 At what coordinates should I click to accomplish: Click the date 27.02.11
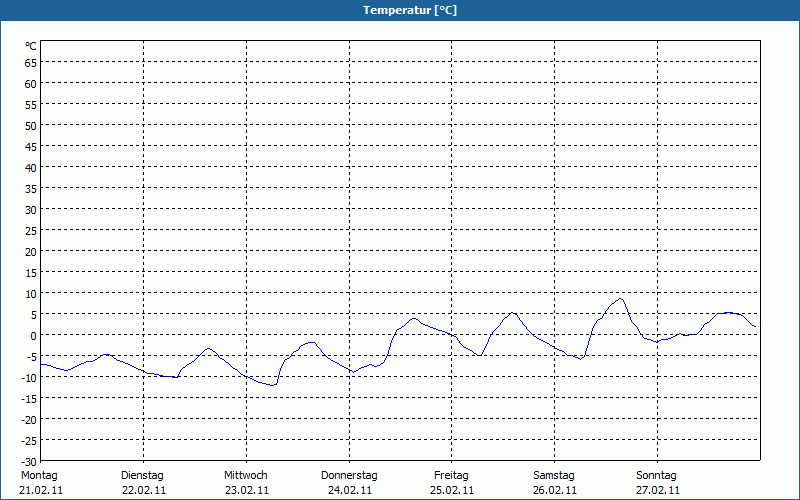658,491
